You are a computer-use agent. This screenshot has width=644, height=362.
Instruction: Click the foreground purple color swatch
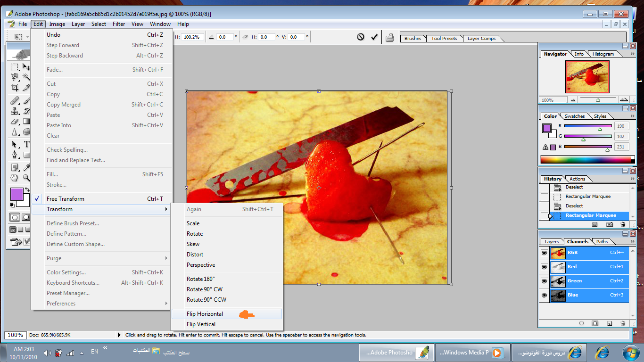tap(17, 194)
